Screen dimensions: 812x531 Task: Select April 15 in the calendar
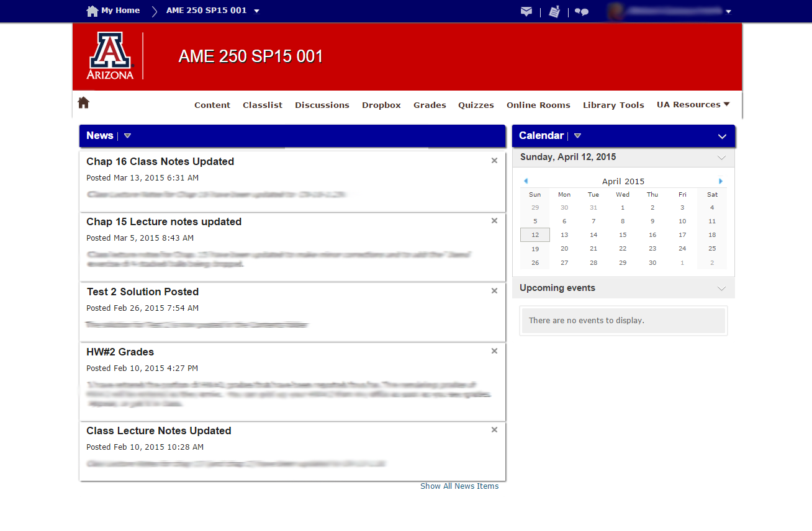623,235
